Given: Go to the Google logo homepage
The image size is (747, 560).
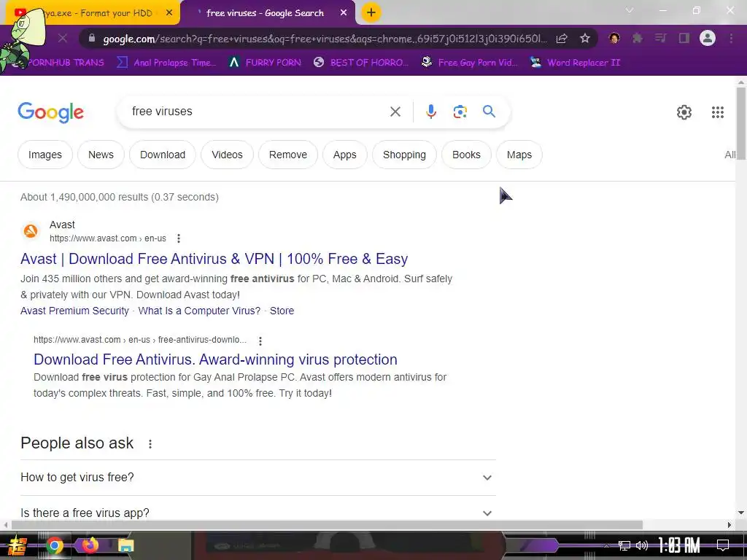Looking at the screenshot, I should [50, 112].
